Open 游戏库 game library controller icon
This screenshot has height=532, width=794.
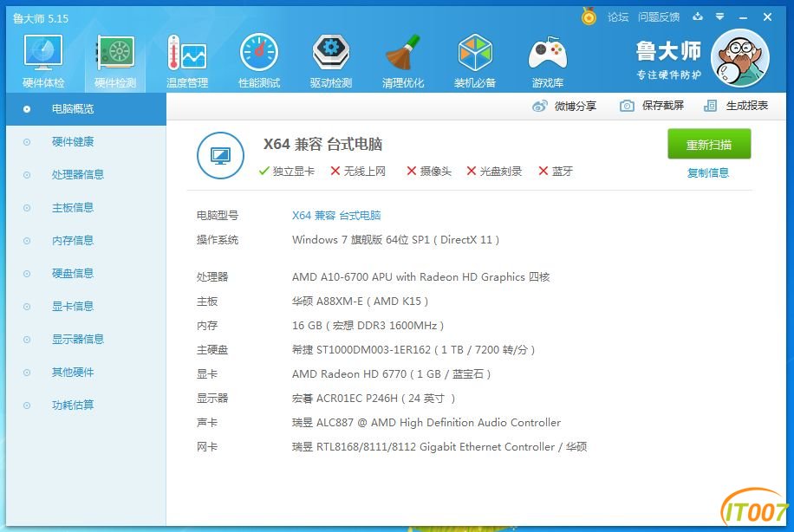point(548,61)
